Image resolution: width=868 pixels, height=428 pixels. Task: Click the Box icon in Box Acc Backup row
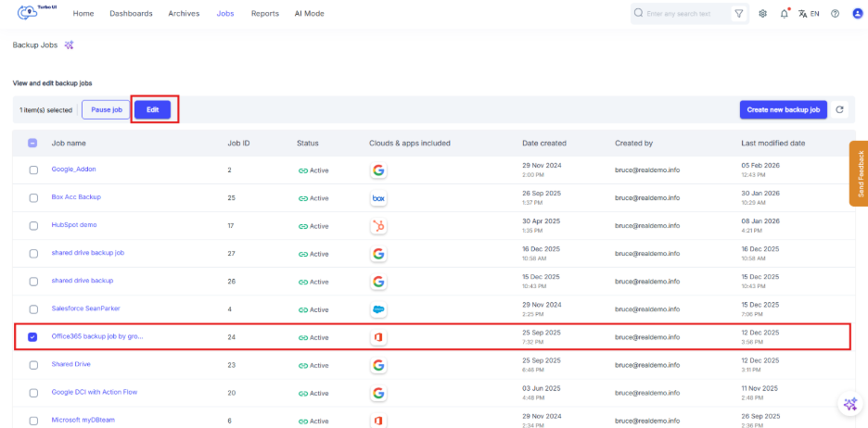378,198
